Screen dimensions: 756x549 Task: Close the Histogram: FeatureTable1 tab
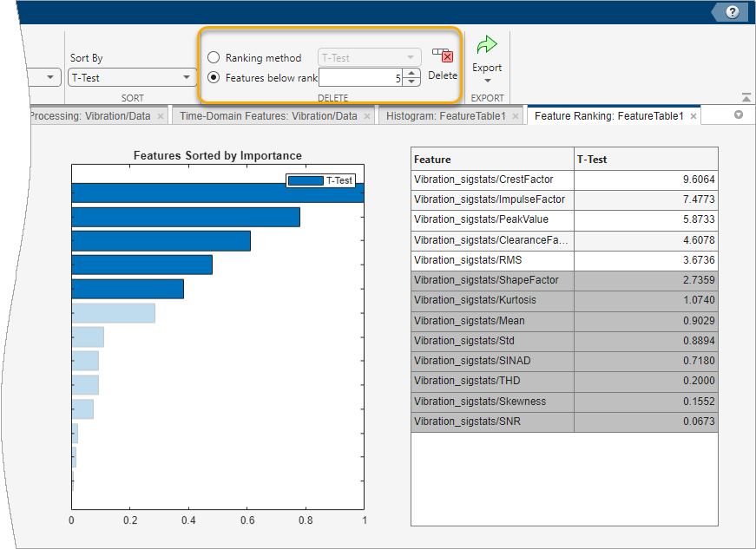coord(516,116)
